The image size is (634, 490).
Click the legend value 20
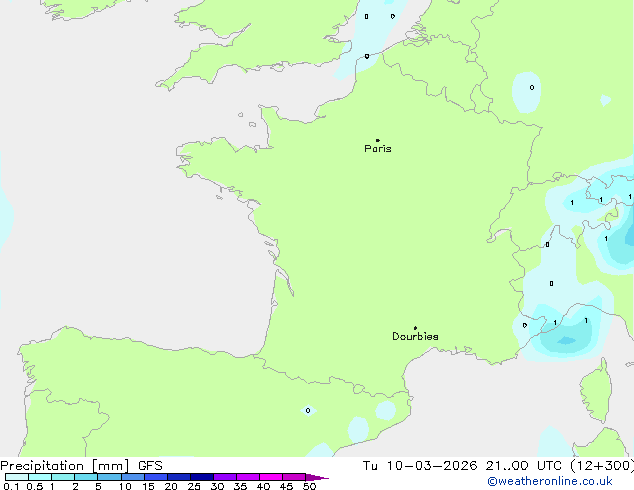[x=171, y=486]
